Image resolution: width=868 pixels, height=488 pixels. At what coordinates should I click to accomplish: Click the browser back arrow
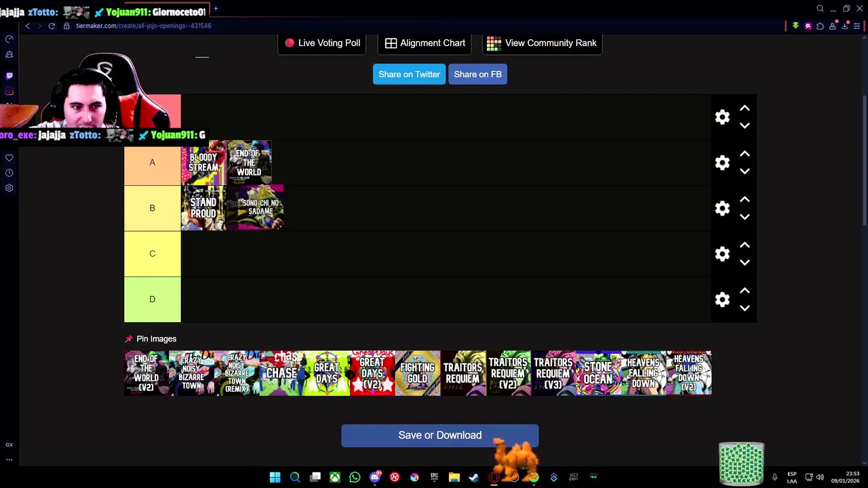click(27, 26)
